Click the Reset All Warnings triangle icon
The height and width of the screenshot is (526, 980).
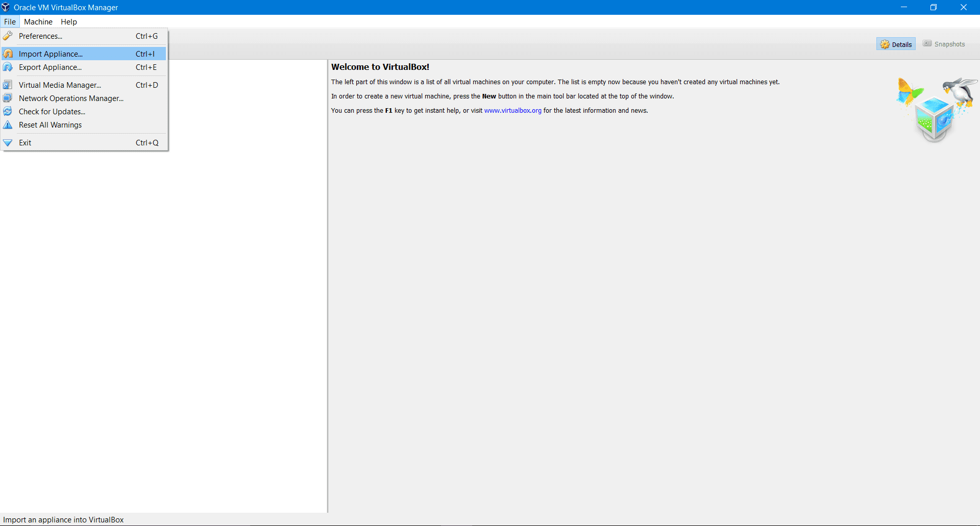point(8,124)
